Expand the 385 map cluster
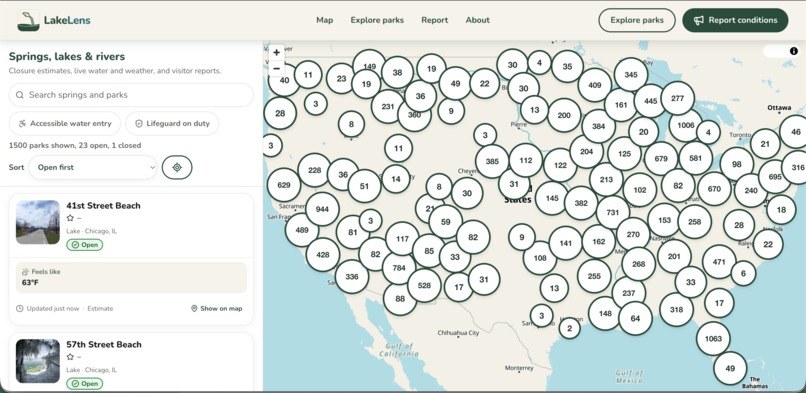This screenshot has height=393, width=806. [x=492, y=161]
